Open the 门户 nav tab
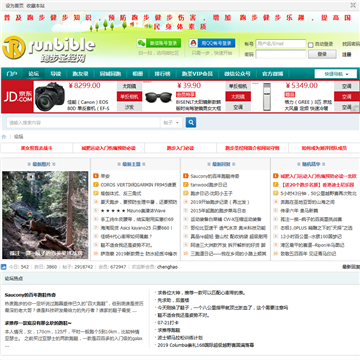Screen dimensions: 360x360 click(x=12, y=74)
